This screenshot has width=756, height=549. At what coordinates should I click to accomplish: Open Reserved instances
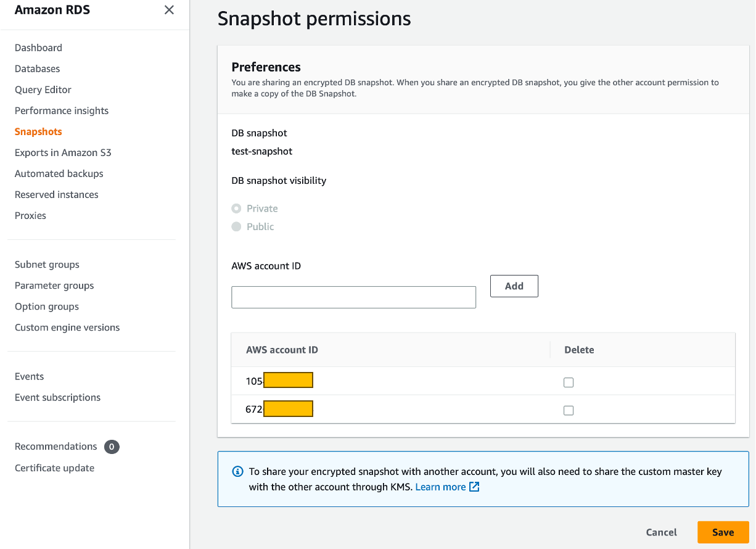pyautogui.click(x=57, y=194)
